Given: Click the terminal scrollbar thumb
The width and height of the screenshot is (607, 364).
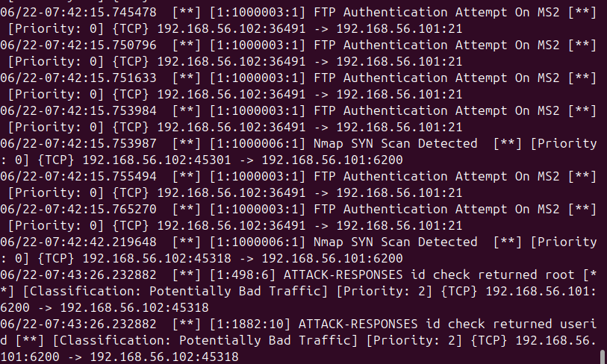Looking at the screenshot, I should (603, 357).
